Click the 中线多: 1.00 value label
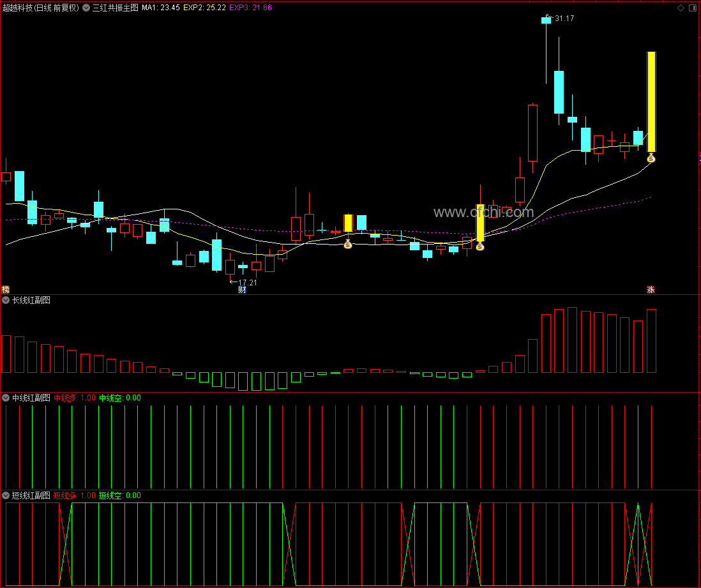 [x=75, y=398]
